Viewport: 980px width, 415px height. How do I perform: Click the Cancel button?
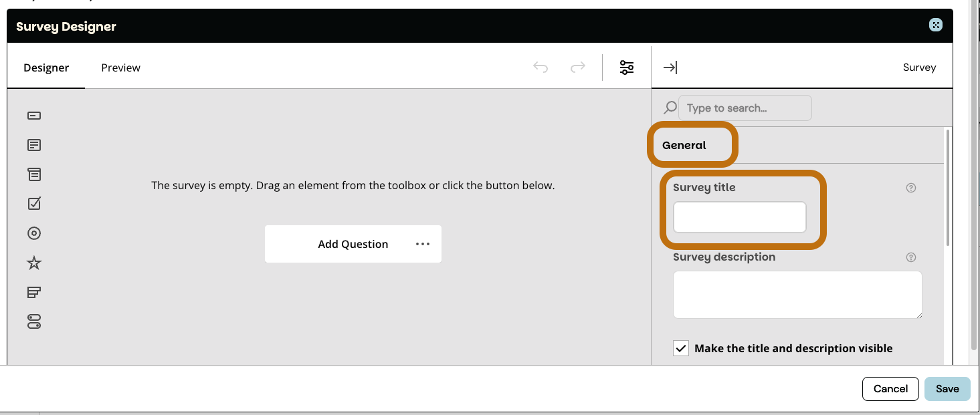coord(890,388)
